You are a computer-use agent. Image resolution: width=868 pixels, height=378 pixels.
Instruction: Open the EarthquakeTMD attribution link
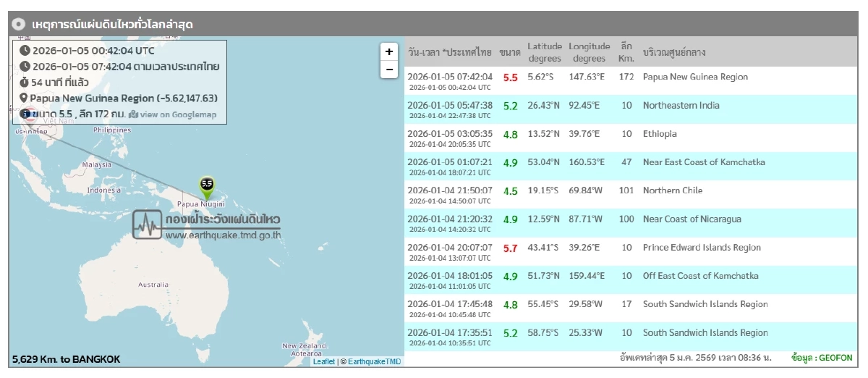(375, 361)
